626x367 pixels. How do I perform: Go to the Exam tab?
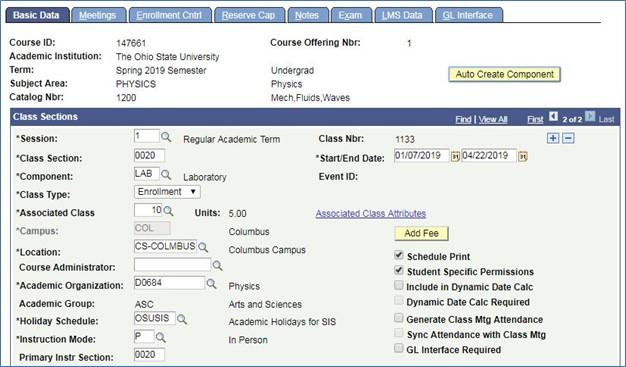click(351, 15)
